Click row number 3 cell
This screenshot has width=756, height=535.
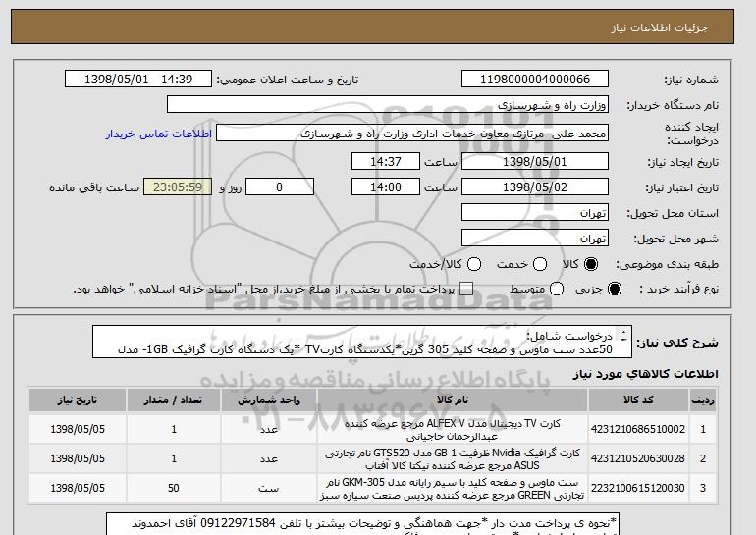702,488
